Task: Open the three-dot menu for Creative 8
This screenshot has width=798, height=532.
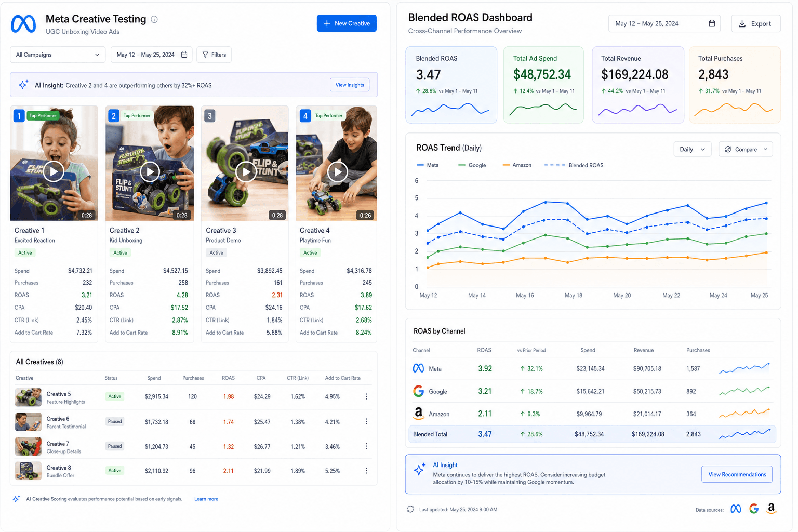Action: [366, 471]
